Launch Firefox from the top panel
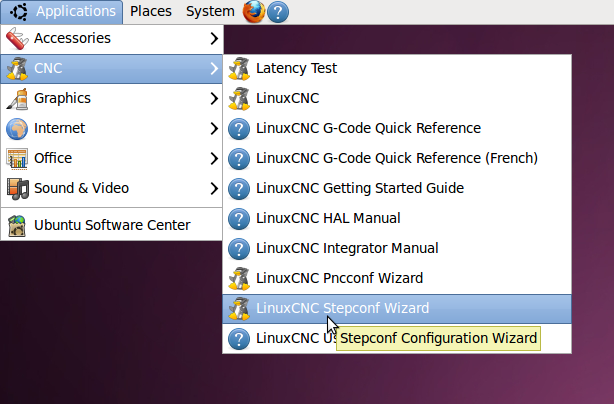Viewport: 614px width, 404px height. click(x=254, y=12)
